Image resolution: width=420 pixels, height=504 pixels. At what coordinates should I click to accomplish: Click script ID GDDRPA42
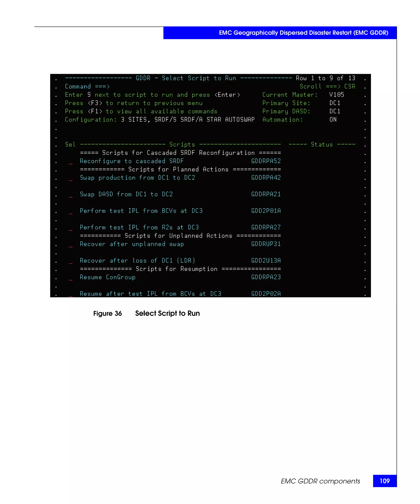(266, 178)
